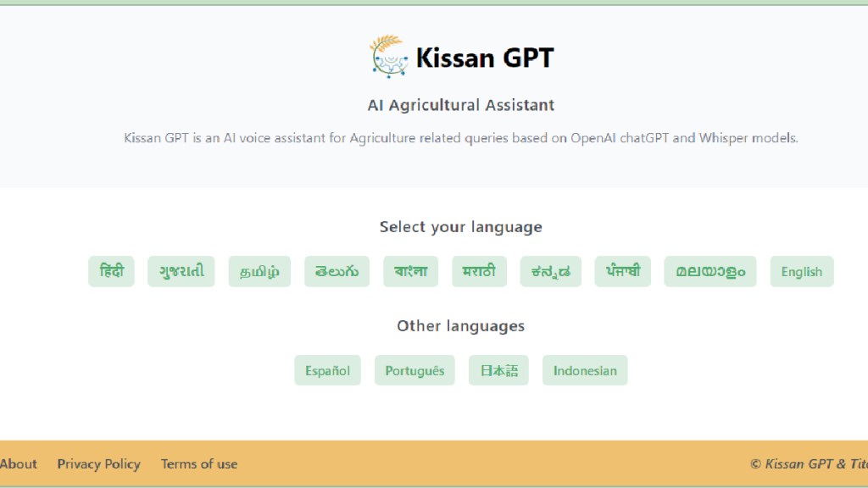Choose Punjabi (ਪੰਜਾਬੀ) language button
Viewport: 868px width, 488px height.
point(623,272)
